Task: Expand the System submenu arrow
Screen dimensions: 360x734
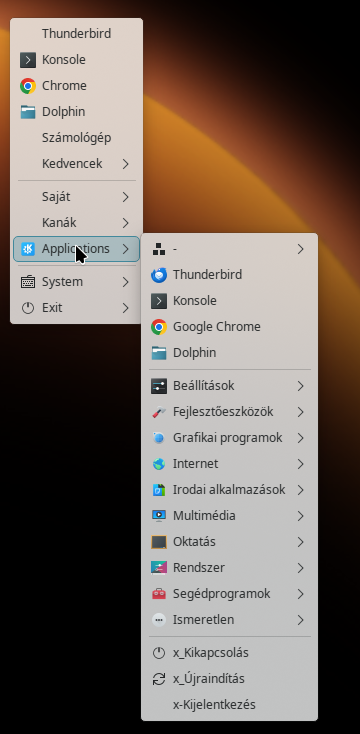Action: (125, 282)
